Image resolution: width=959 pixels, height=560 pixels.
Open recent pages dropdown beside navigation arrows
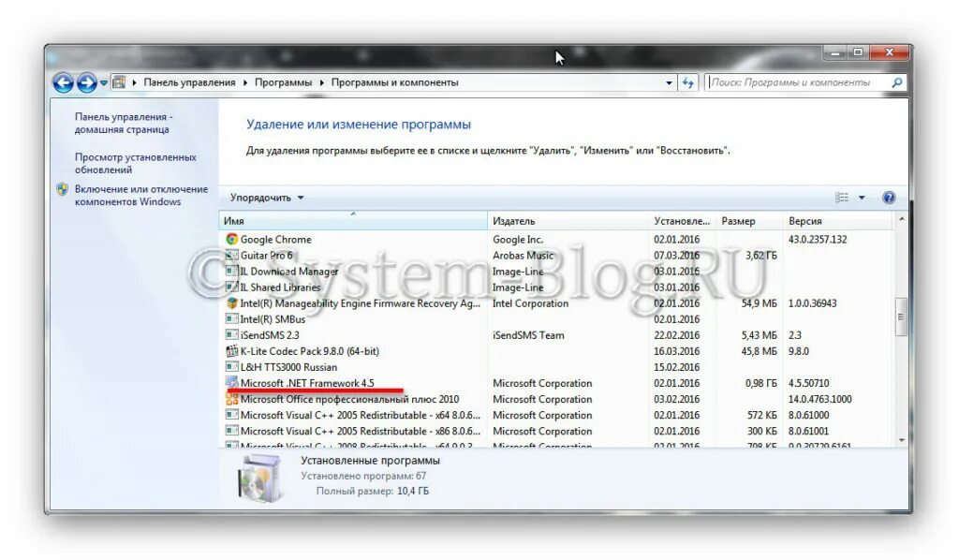pyautogui.click(x=104, y=82)
